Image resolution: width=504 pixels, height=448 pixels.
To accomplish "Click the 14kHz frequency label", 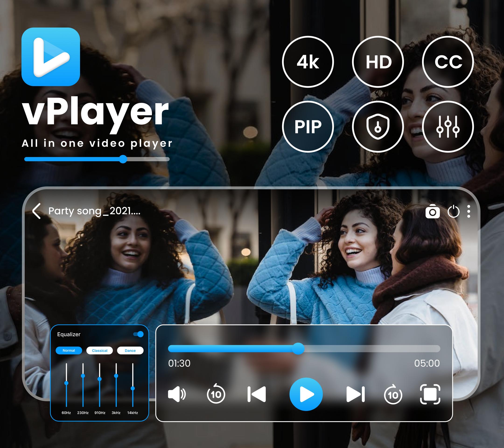I will pos(133,413).
